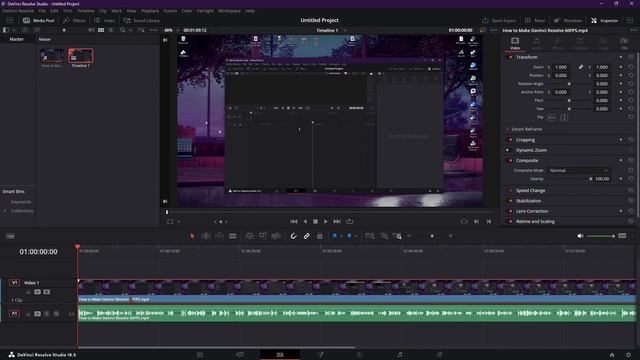This screenshot has width=640, height=360.
Task: Open Project Manager home icon
Action: (x=612, y=355)
